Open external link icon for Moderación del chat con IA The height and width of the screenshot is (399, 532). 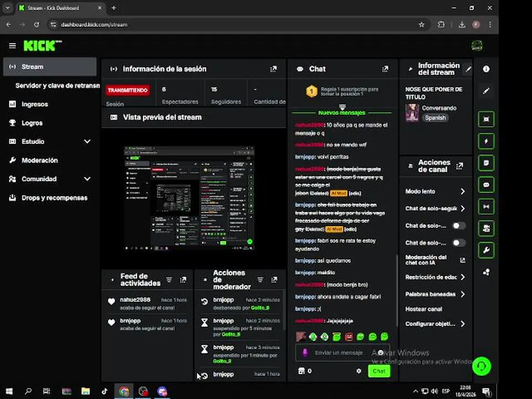tap(462, 260)
